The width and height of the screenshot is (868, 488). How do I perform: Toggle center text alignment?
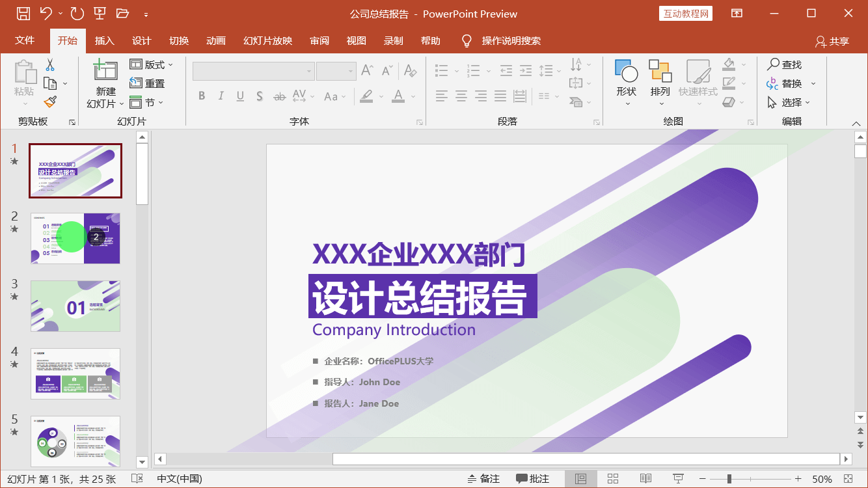coord(461,96)
